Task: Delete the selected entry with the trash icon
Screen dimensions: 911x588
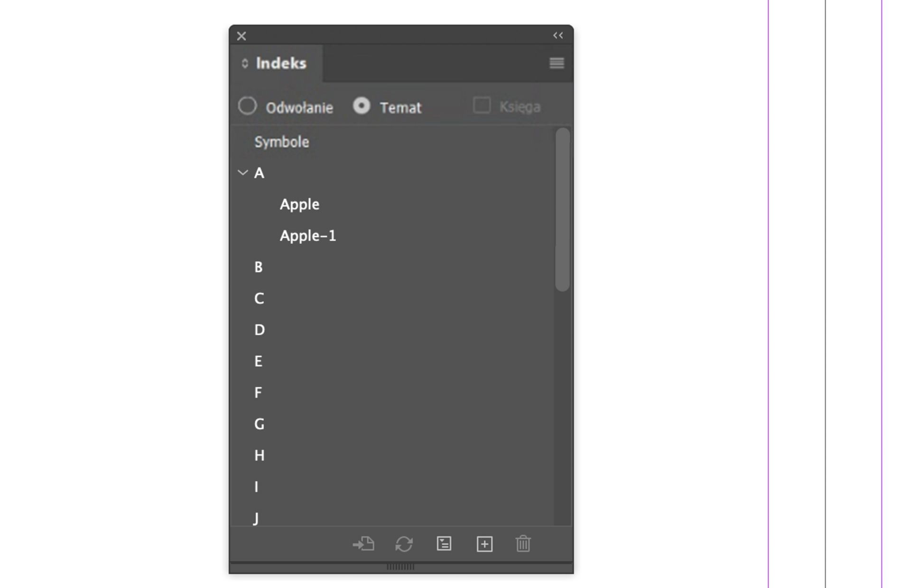Action: [523, 544]
